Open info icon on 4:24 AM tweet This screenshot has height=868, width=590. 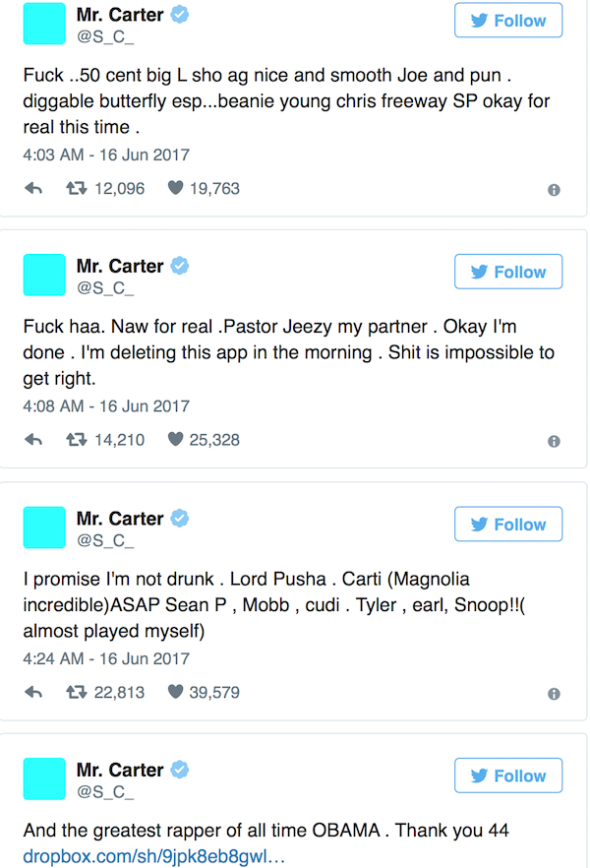tap(554, 694)
